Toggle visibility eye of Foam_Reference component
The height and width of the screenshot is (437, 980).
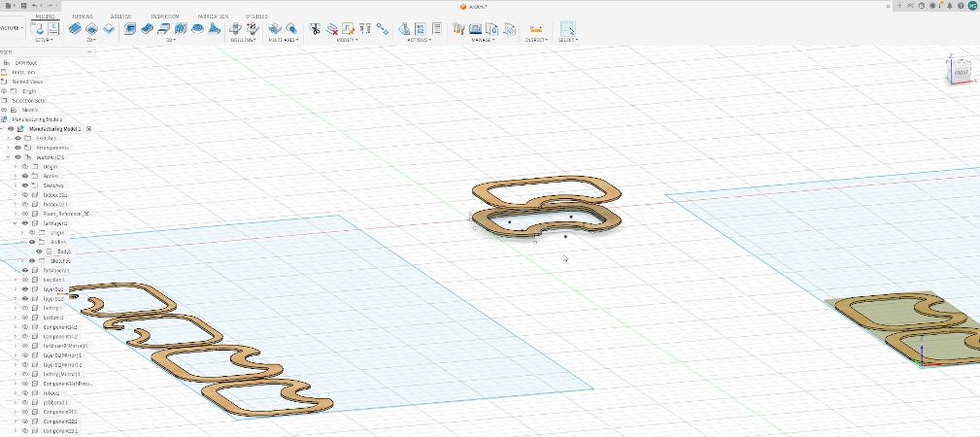coord(25,214)
